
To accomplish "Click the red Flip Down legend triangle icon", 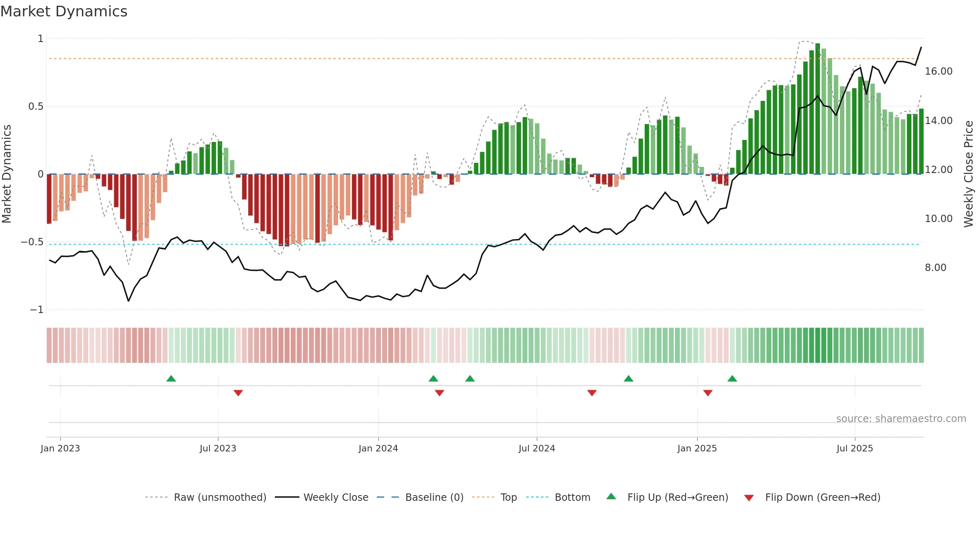I will tap(749, 498).
